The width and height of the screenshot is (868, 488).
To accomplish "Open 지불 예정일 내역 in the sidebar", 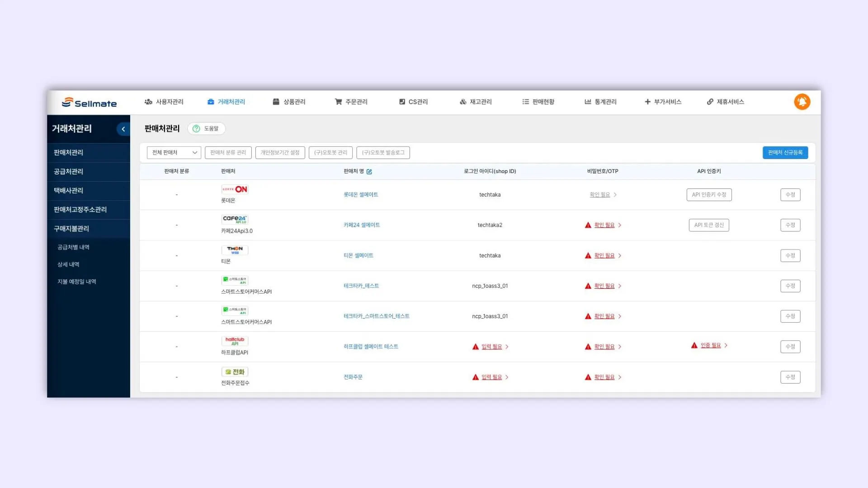I will click(76, 282).
